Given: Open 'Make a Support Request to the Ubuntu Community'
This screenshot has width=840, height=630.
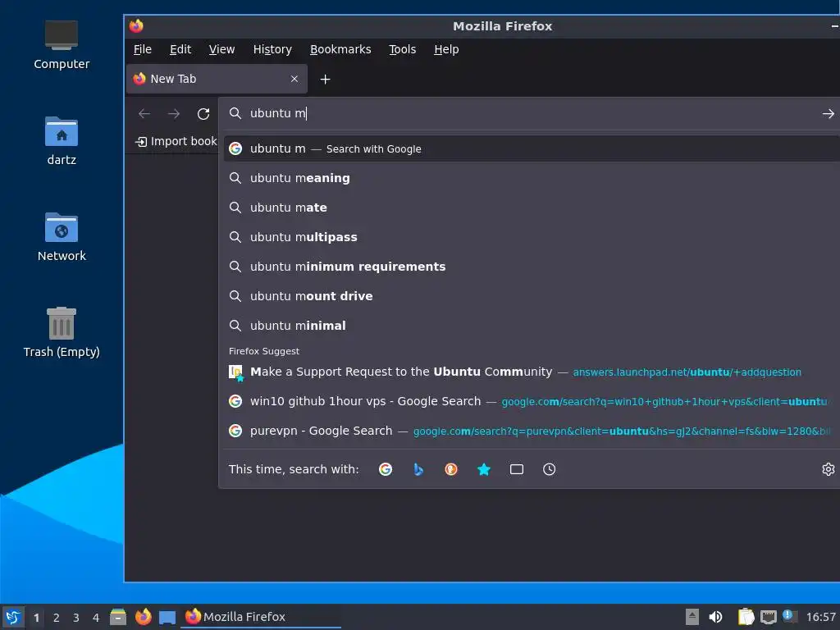Looking at the screenshot, I should [532, 372].
